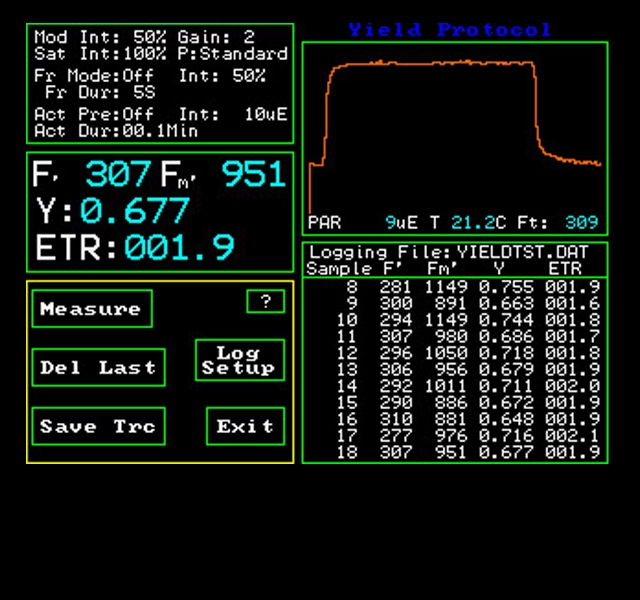The height and width of the screenshot is (600, 640).
Task: Open the Log Setup screen
Action: (x=239, y=360)
